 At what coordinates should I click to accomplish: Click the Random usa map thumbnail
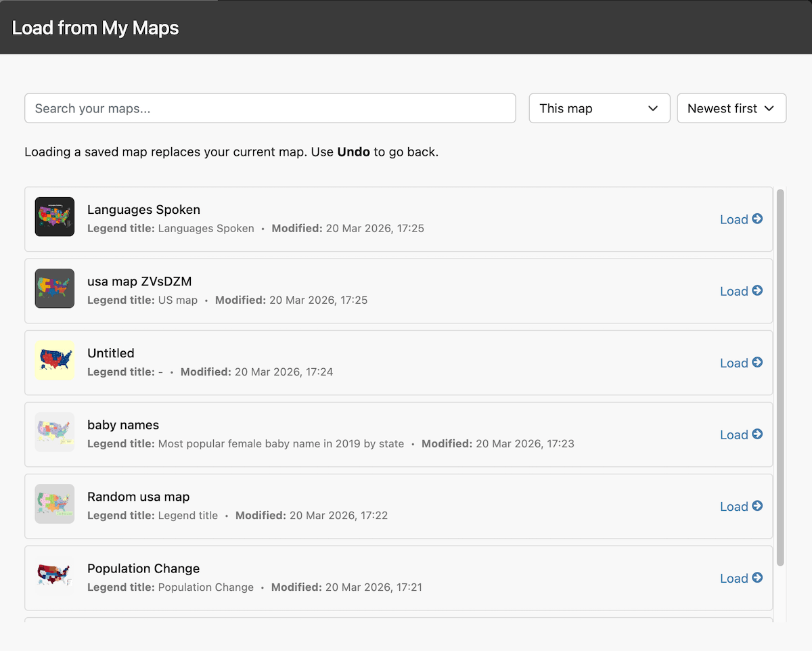(x=55, y=503)
